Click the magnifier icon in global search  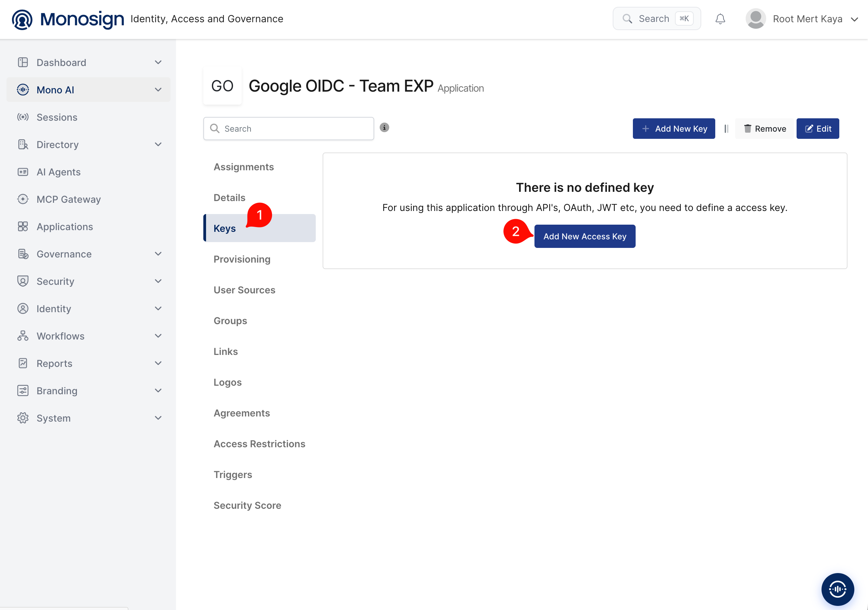627,19
